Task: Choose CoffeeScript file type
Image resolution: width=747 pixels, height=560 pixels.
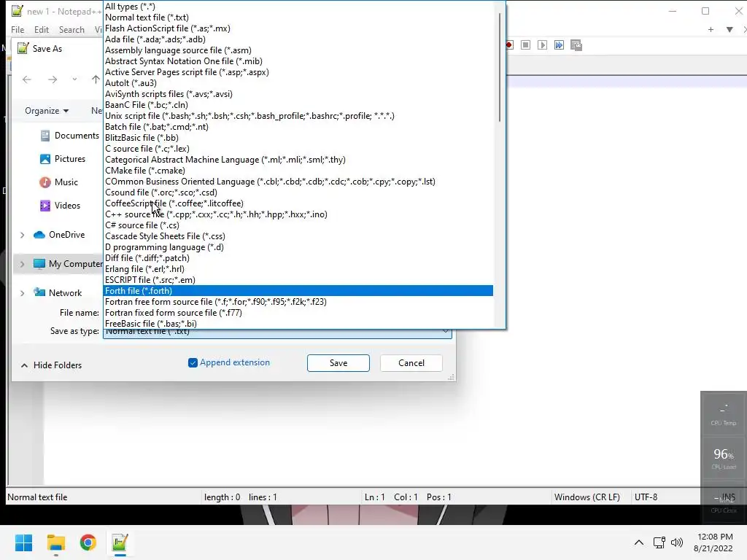Action: [298, 204]
